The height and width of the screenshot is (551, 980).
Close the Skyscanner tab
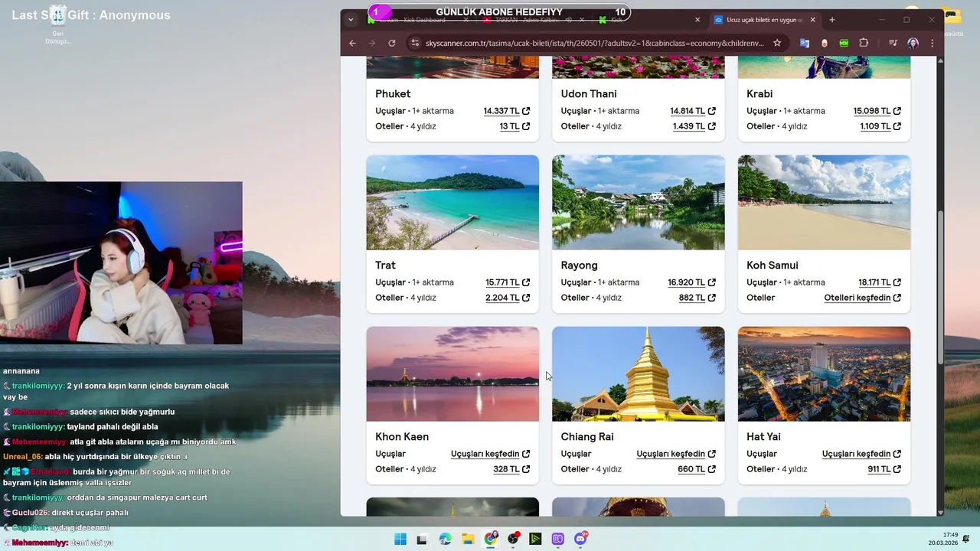point(812,20)
